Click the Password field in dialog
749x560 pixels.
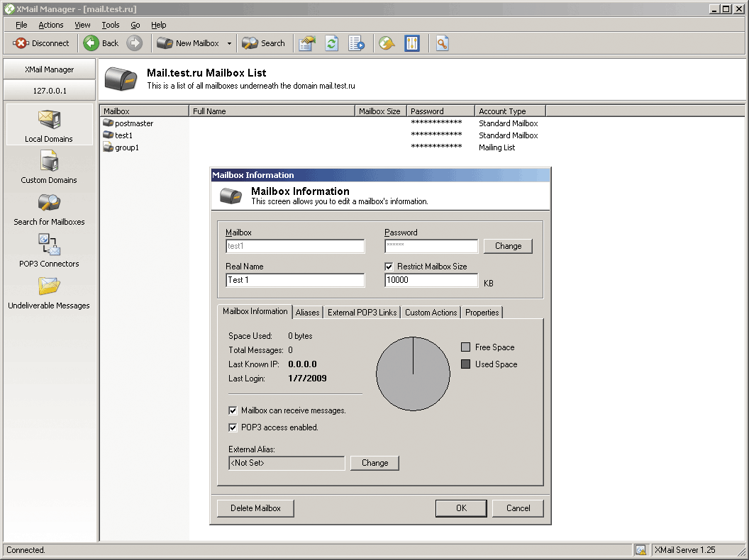pos(431,246)
